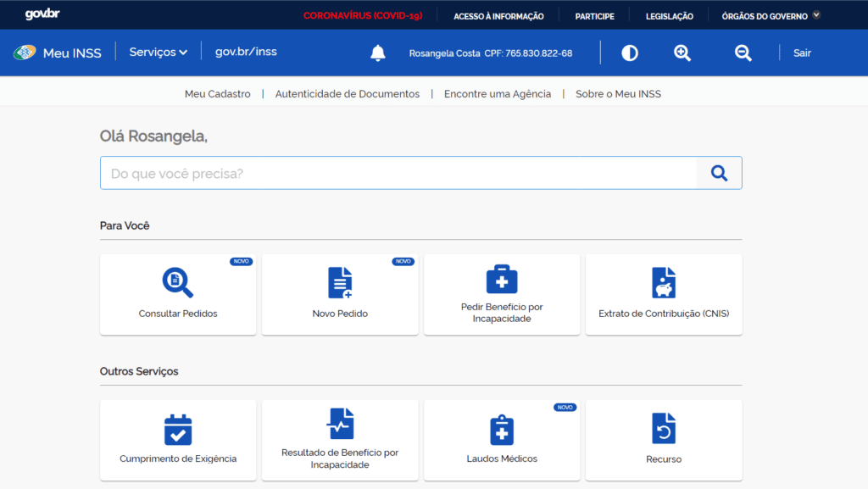This screenshot has width=868, height=489.
Task: Zoom in using the magnifier plus icon
Action: coord(682,53)
